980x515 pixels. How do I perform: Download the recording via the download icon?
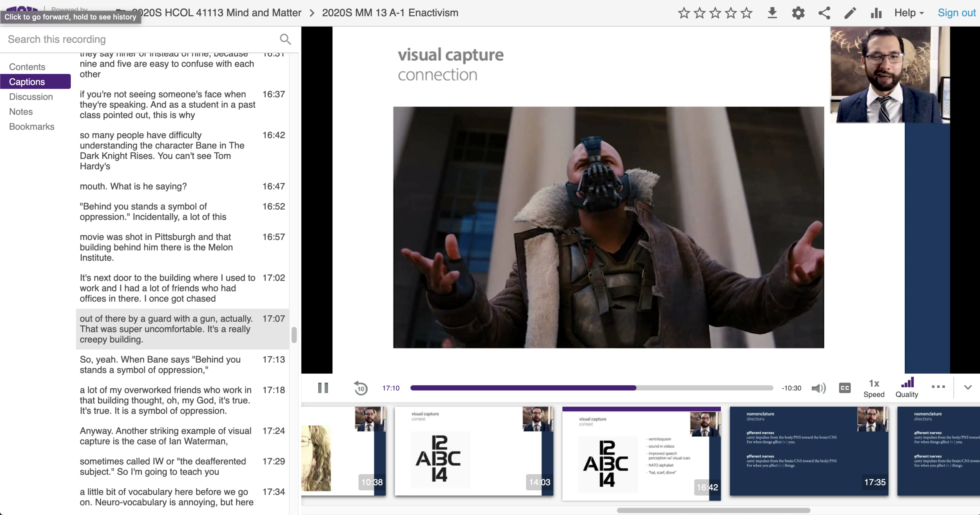(772, 13)
